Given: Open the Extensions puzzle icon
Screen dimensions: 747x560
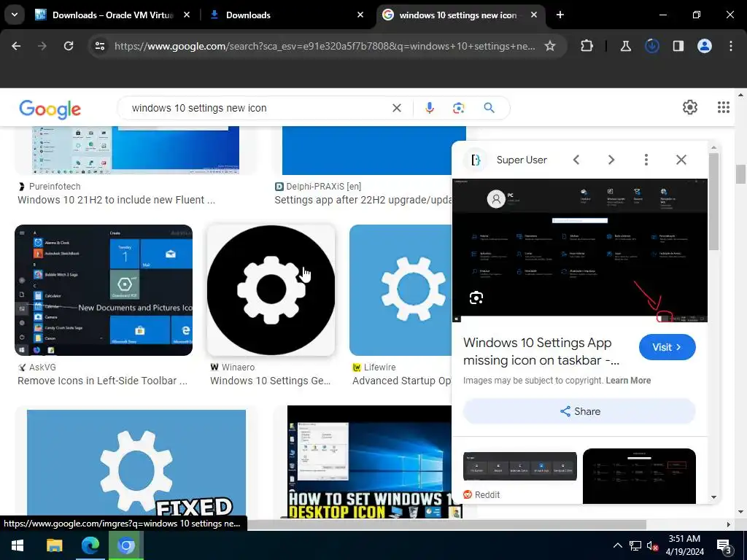Looking at the screenshot, I should [x=587, y=46].
